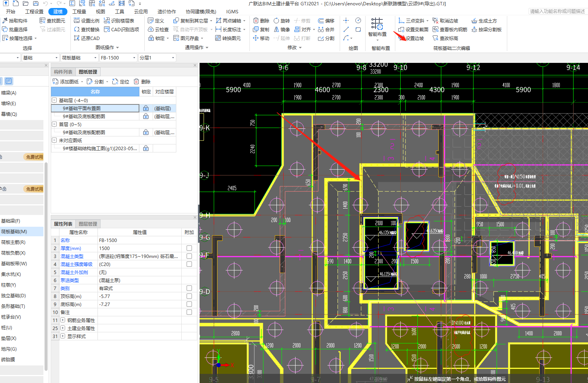The image size is (588, 383).
Task: Open 识别楼层表 recognize floor table
Action: click(x=119, y=21)
